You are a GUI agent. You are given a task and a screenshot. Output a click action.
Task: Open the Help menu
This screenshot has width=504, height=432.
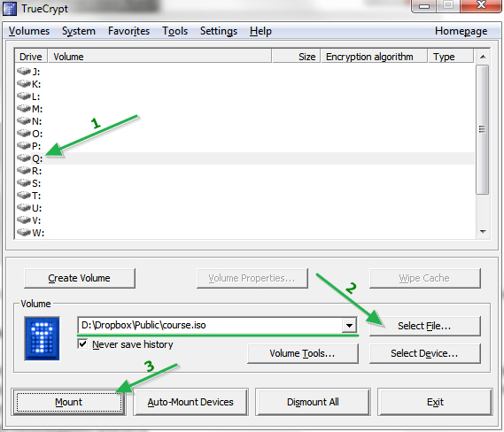click(260, 31)
